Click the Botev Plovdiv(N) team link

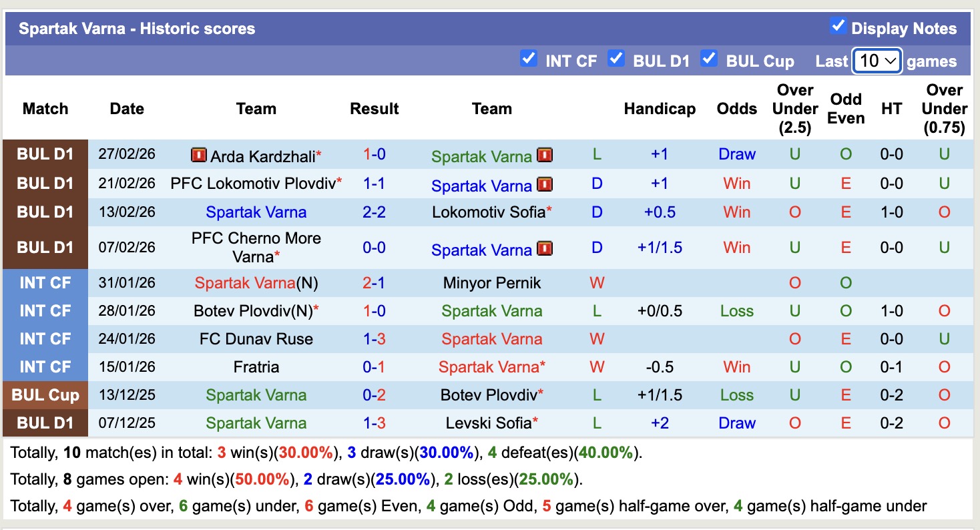[252, 311]
